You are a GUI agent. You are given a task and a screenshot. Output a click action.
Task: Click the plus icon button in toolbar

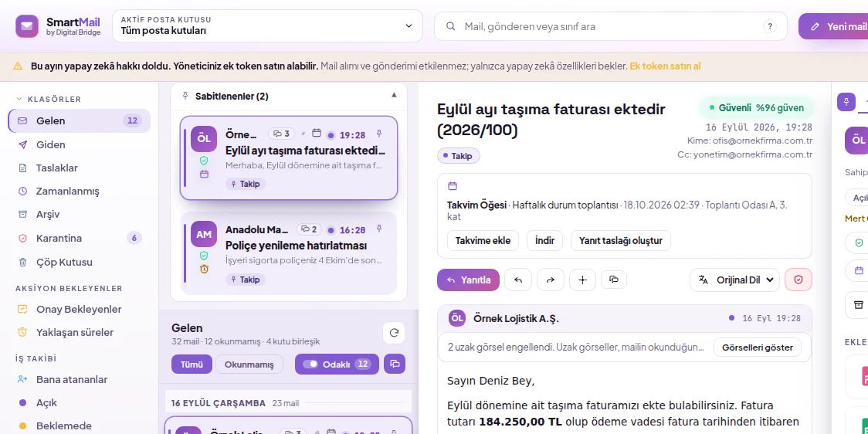[582, 280]
